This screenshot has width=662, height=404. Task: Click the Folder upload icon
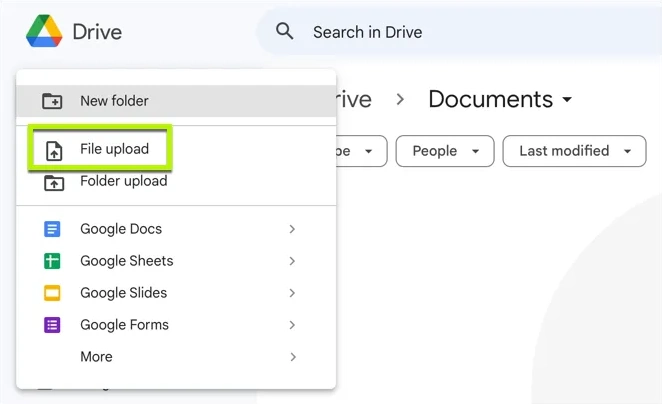coord(54,183)
